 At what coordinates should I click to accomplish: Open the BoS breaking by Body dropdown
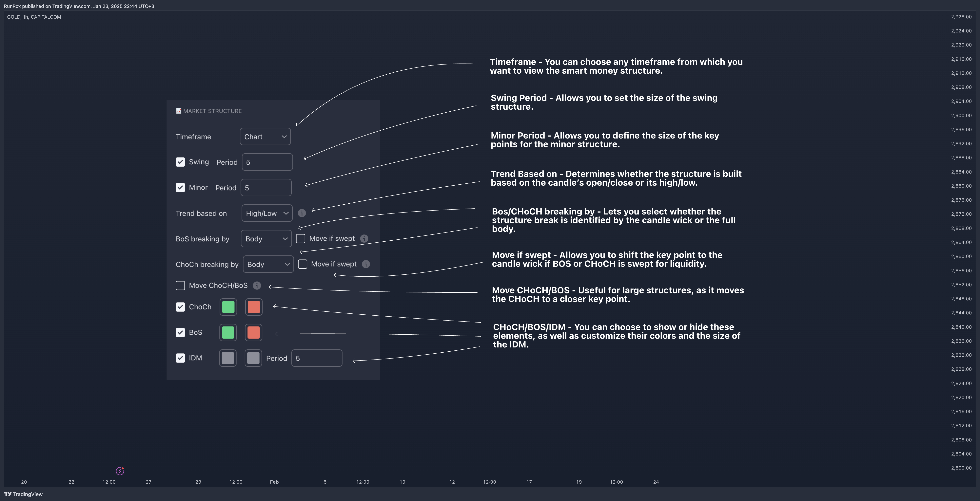coord(266,239)
